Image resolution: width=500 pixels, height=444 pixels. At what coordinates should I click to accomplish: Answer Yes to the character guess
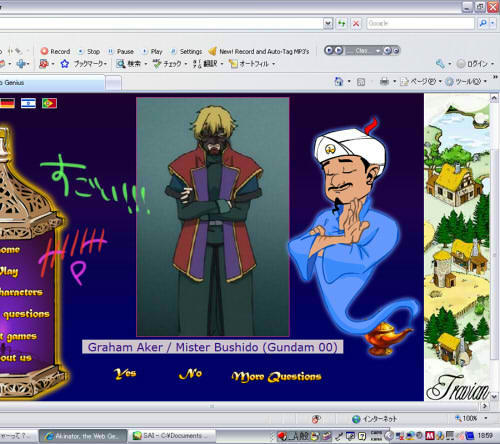[x=125, y=374]
